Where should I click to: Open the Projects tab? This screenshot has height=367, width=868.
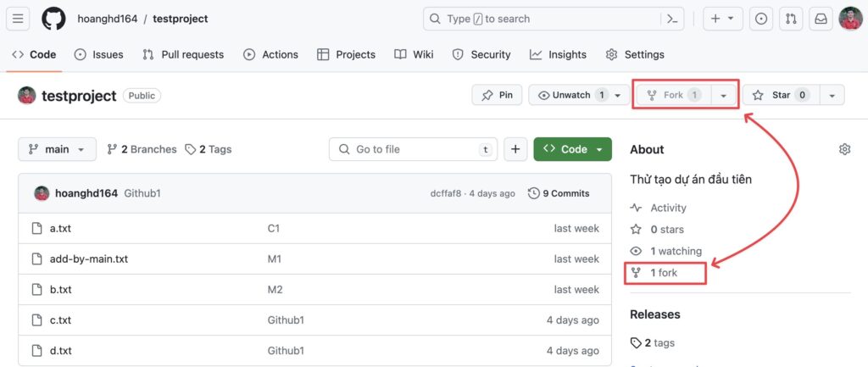[346, 54]
